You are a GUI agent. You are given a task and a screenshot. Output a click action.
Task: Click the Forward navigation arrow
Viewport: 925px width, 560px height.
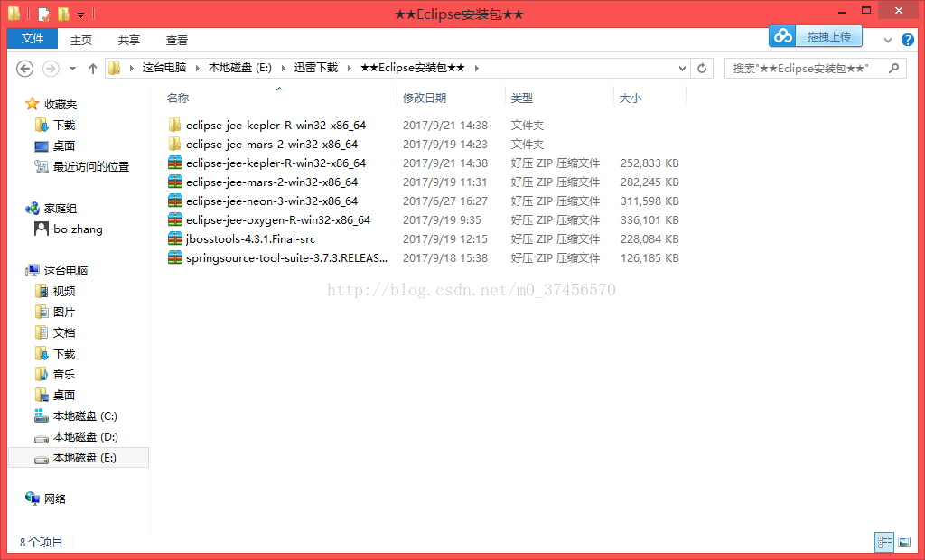[51, 69]
